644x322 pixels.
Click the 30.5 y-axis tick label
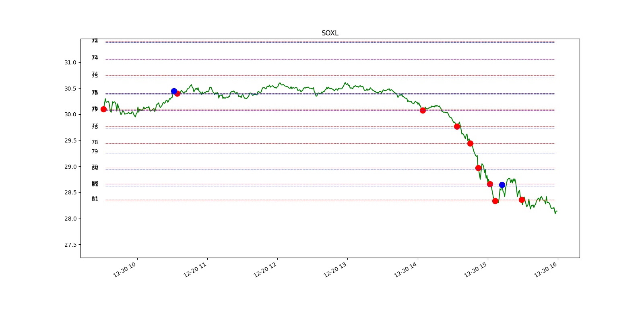70,89
